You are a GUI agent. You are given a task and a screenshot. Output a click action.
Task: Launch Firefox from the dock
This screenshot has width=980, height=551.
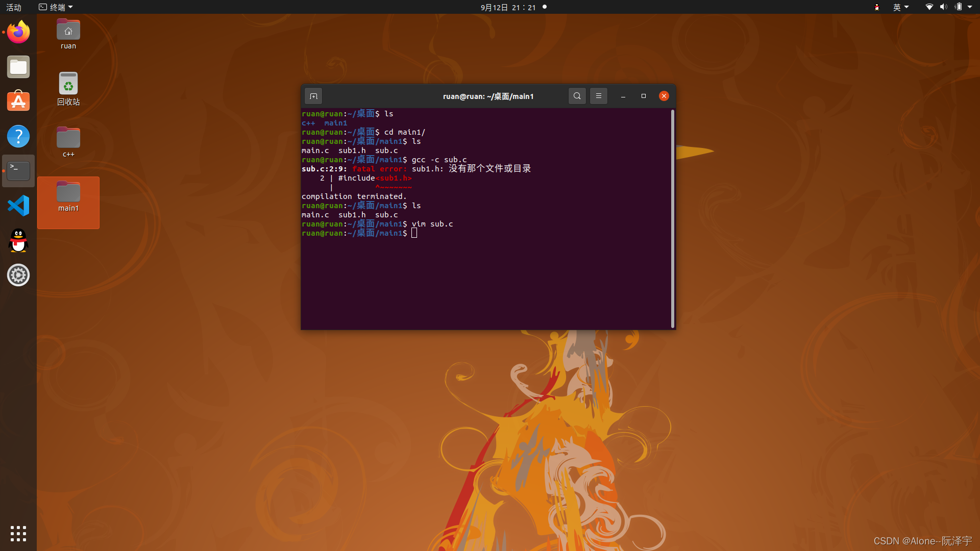(18, 33)
